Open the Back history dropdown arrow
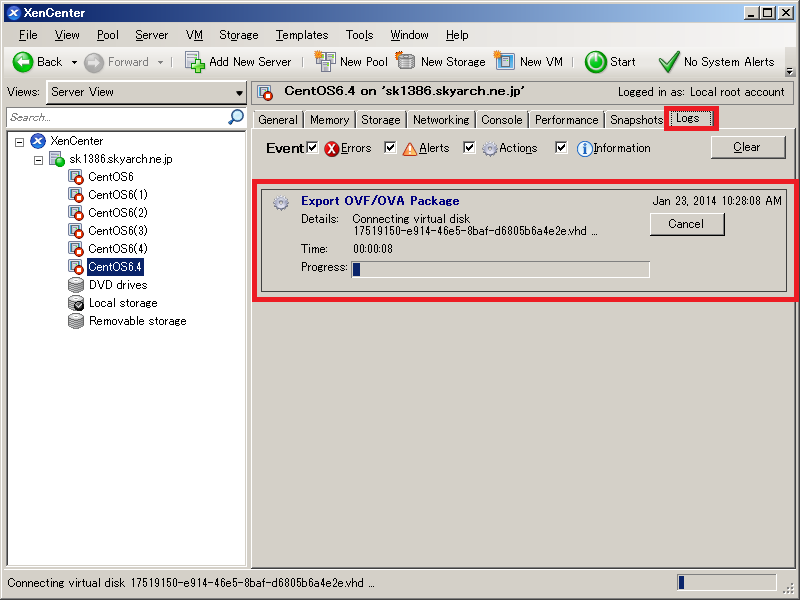The image size is (800, 600). point(74,62)
